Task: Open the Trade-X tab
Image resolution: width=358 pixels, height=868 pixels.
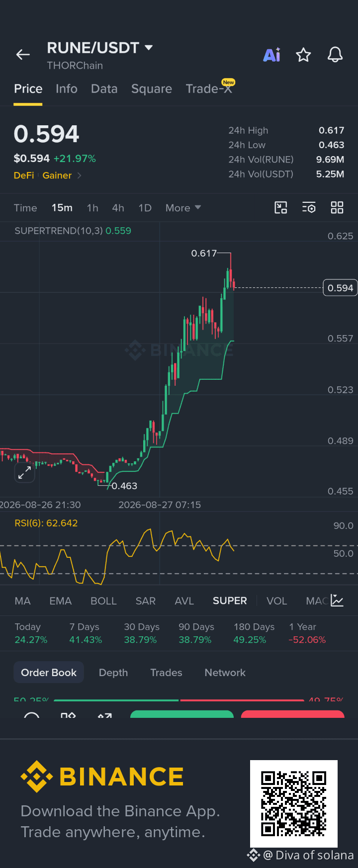Action: [209, 88]
